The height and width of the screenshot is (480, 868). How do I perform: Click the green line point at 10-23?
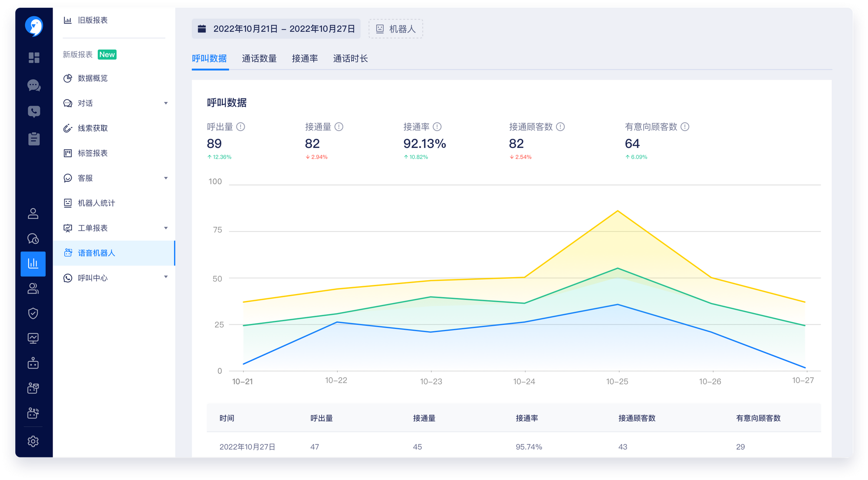click(431, 297)
